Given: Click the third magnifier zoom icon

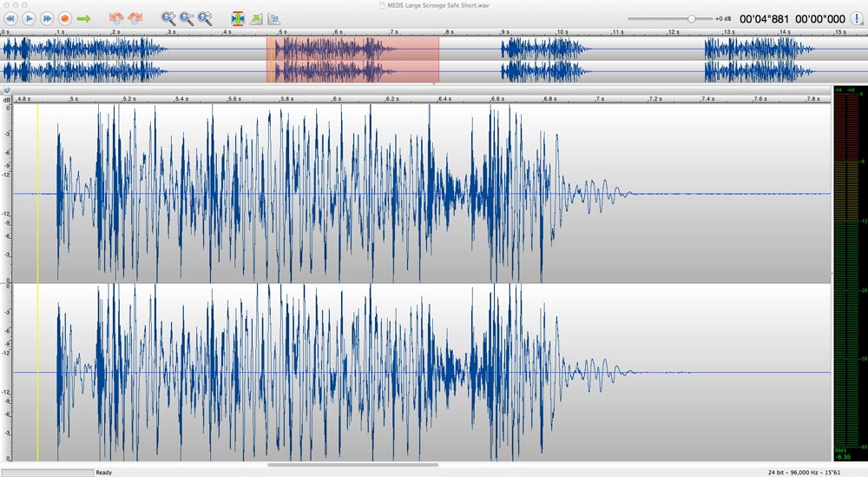Looking at the screenshot, I should [x=205, y=18].
